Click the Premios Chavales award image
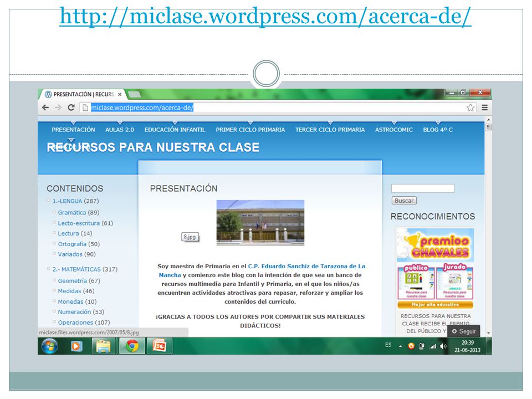The height and width of the screenshot is (399, 532). coord(436,268)
